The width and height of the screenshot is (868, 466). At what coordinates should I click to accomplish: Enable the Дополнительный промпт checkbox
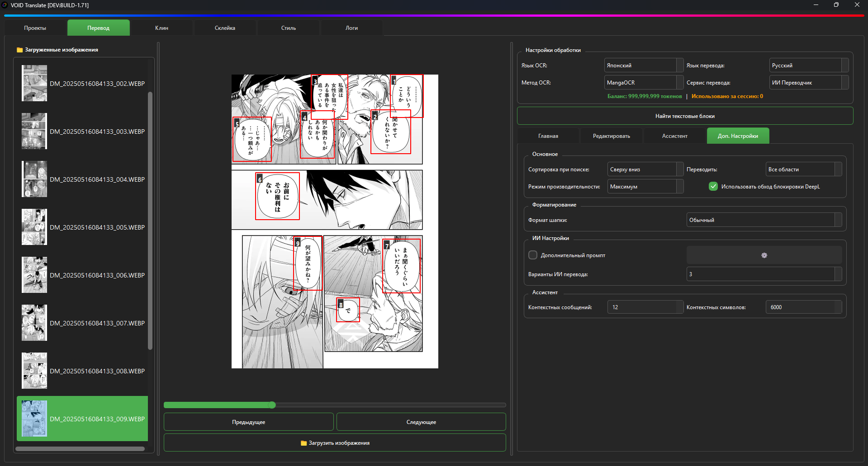[x=533, y=255]
